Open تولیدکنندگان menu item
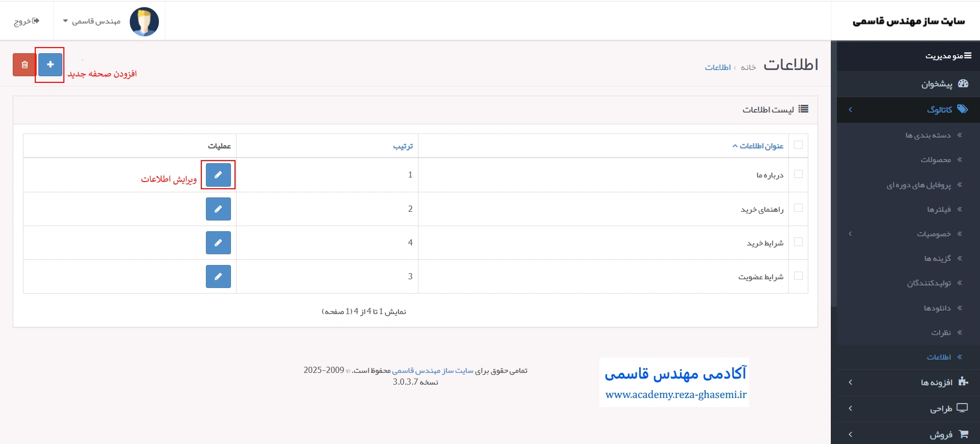The width and height of the screenshot is (980, 444). tap(908, 283)
